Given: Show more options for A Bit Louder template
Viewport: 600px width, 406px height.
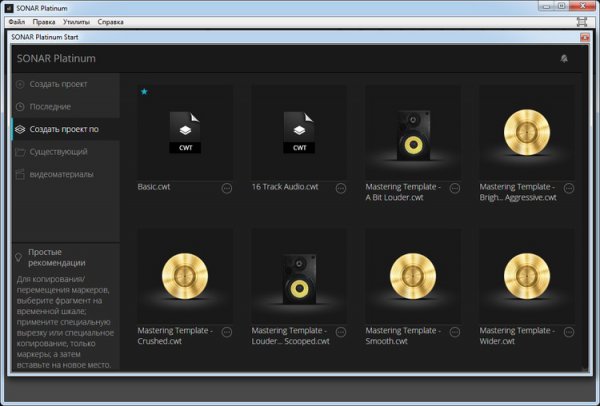Looking at the screenshot, I should pyautogui.click(x=455, y=188).
